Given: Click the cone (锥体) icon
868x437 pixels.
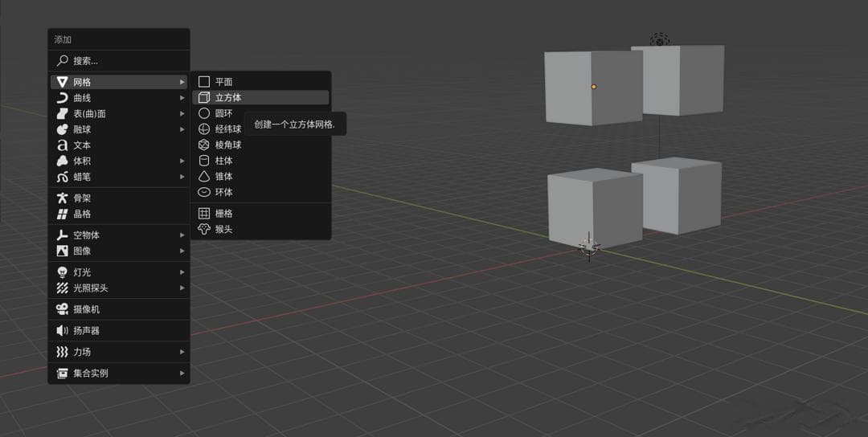Looking at the screenshot, I should click(x=204, y=177).
